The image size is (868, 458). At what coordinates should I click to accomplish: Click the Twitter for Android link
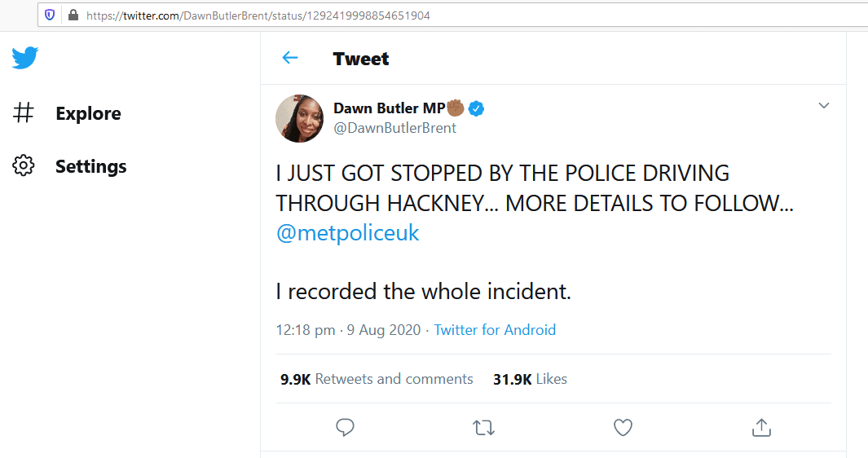click(x=495, y=330)
